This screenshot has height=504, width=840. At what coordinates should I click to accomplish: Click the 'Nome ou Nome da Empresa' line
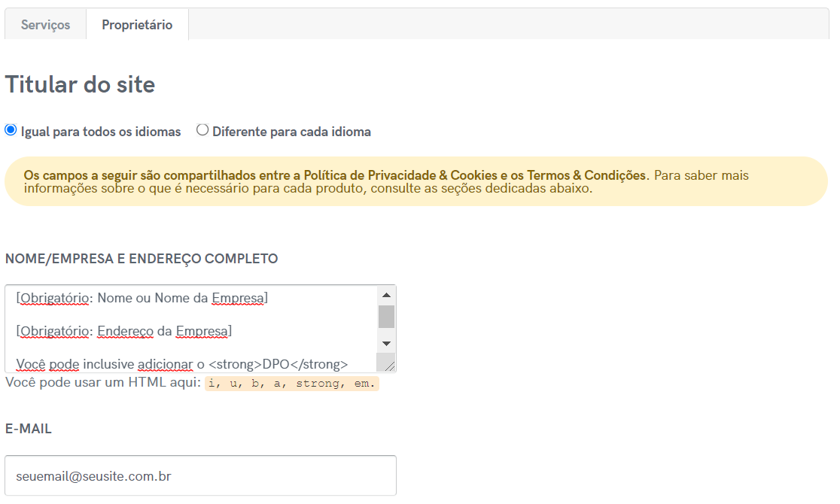pos(142,298)
